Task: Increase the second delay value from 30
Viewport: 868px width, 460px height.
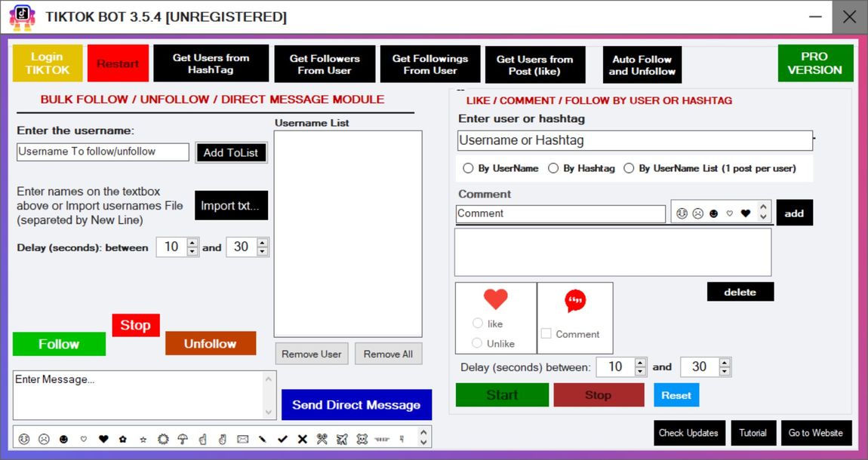Action: tap(724, 363)
